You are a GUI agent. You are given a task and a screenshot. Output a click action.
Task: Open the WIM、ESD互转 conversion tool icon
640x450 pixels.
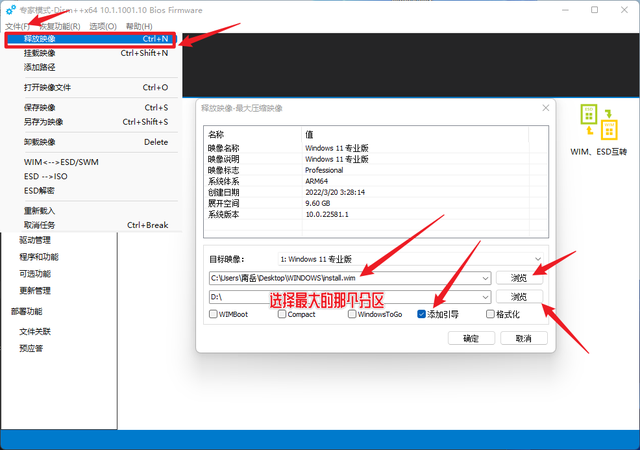[599, 123]
